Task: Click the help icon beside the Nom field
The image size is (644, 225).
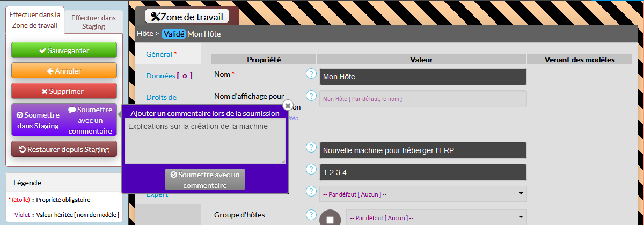Action: tap(311, 74)
